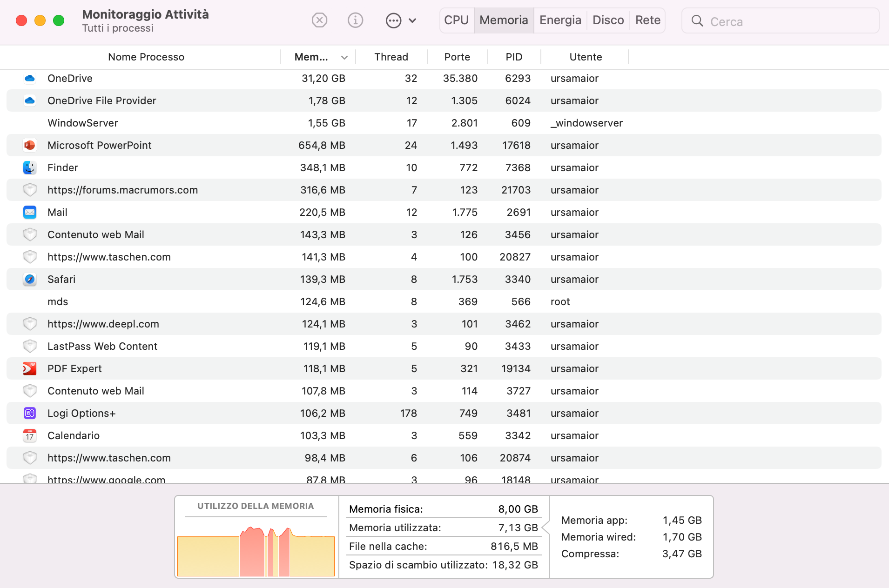The width and height of the screenshot is (889, 588).
Task: Select the Calendario process name
Action: pyautogui.click(x=74, y=435)
